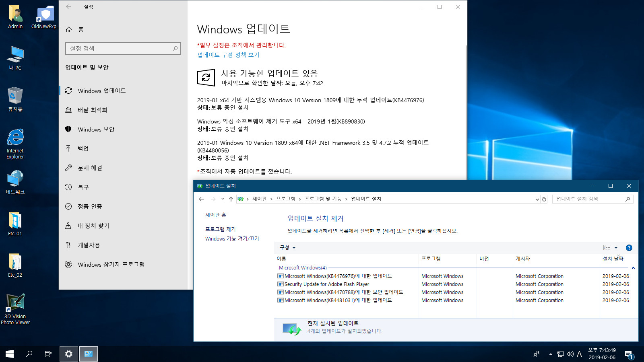Screen dimensions: 644x362
Task: Click forward arrow in 업데이트 설치 window
Action: point(213,199)
